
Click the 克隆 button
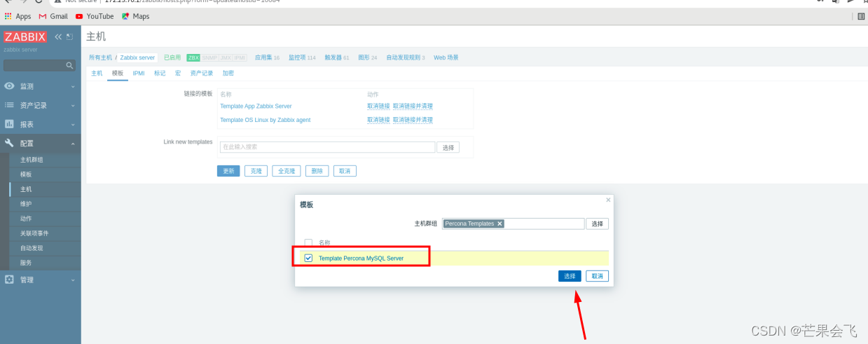(x=256, y=171)
